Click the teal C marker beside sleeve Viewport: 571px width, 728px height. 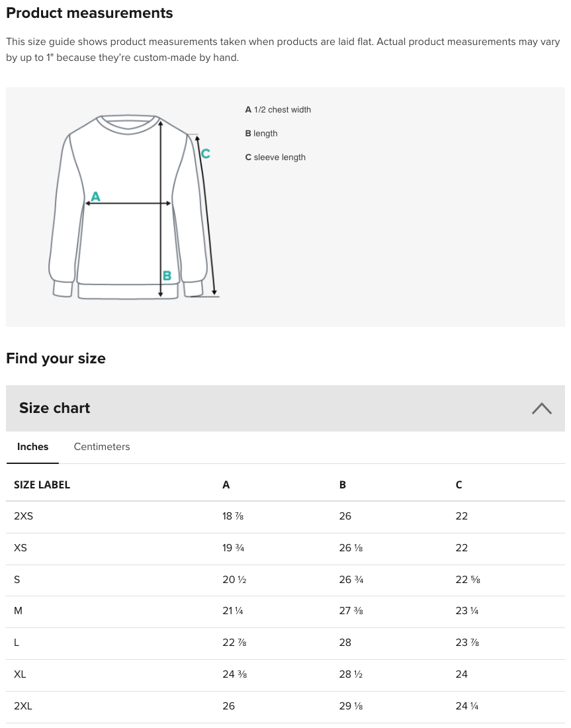[206, 154]
